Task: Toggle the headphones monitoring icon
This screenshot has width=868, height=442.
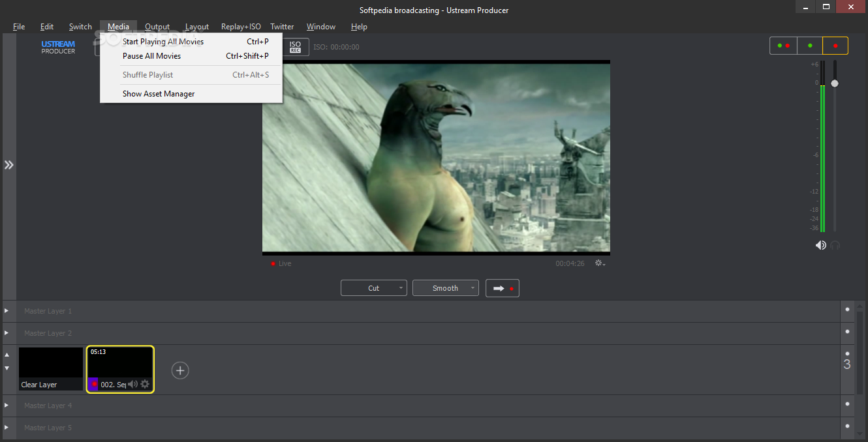Action: coord(835,245)
